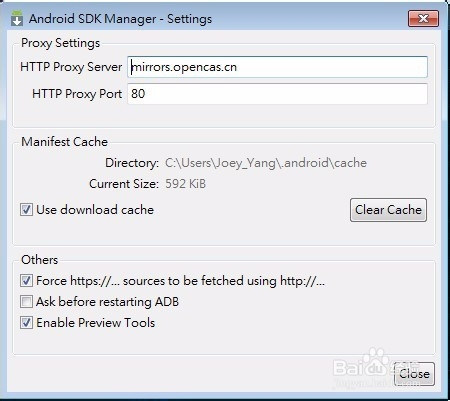Select the cache directory path text
Screen dimensions: 450x401
[x=266, y=163]
